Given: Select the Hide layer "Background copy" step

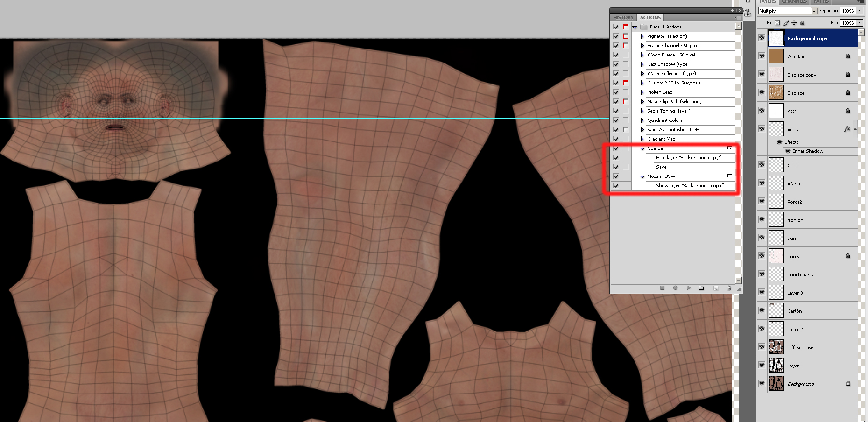Looking at the screenshot, I should coord(688,157).
